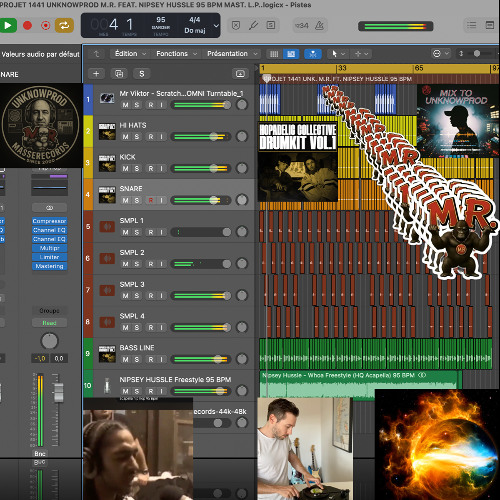
Task: Toggle the Metronome click icon
Action: 319,25
